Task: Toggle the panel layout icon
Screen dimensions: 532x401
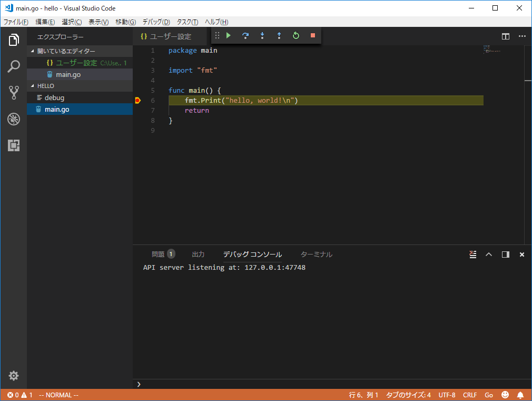Action: [x=505, y=254]
